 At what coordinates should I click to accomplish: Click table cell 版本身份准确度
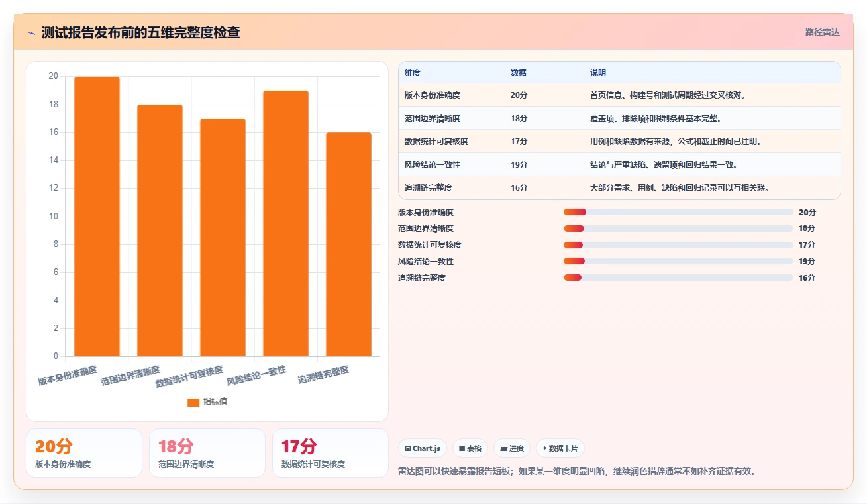(433, 95)
